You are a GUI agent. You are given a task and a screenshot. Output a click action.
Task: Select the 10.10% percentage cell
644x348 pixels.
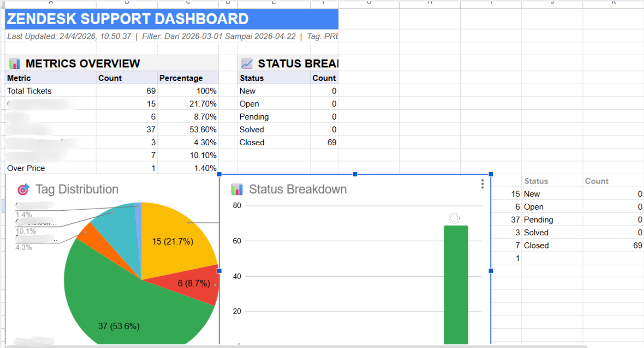coord(188,155)
